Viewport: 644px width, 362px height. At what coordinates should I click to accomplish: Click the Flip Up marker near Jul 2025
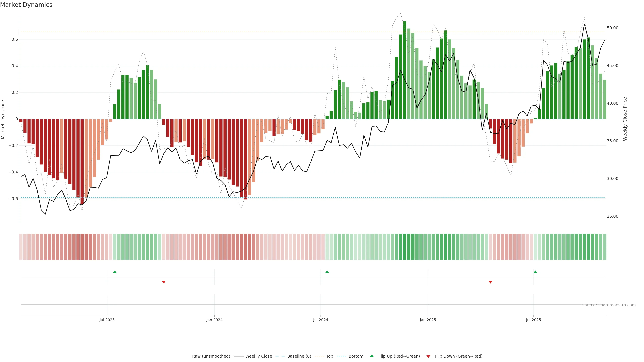click(535, 272)
